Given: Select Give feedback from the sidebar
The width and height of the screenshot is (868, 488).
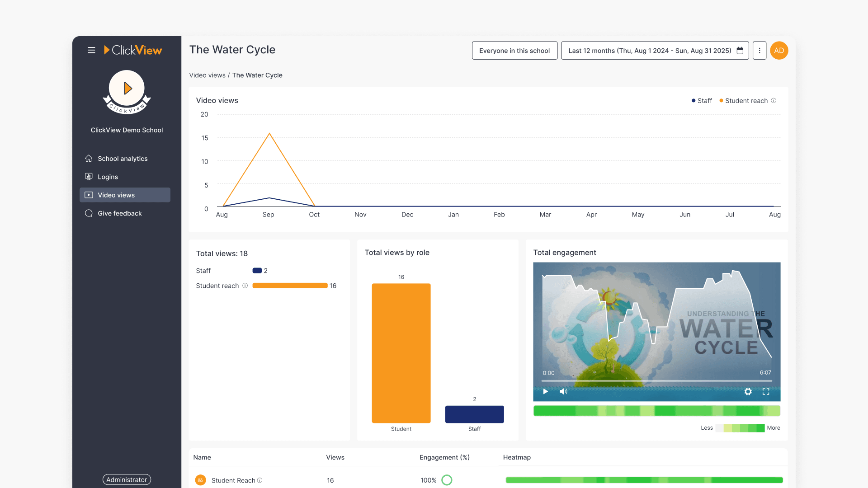Looking at the screenshot, I should [x=120, y=213].
